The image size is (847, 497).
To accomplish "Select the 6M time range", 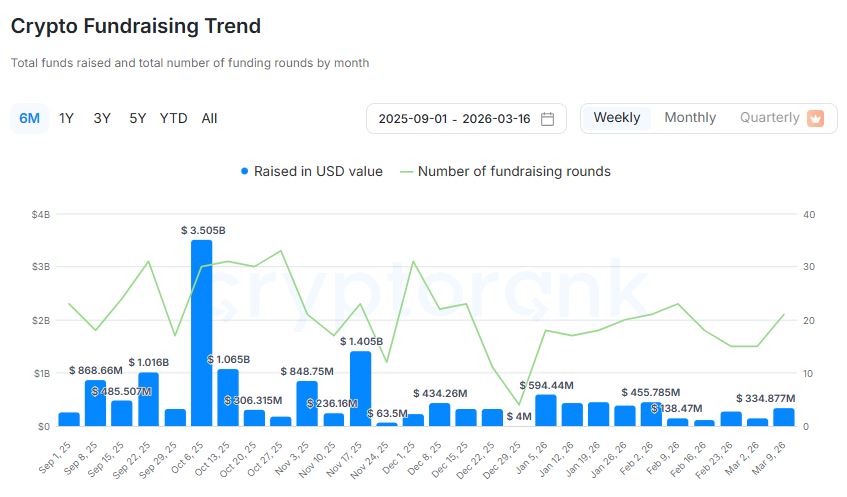I will coord(30,118).
